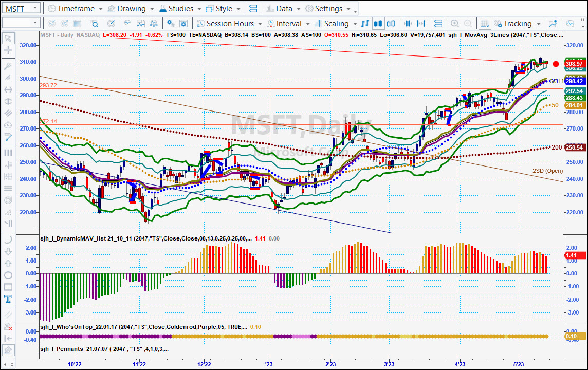Select the Text drawing tool
588x370 pixels.
click(x=8, y=299)
